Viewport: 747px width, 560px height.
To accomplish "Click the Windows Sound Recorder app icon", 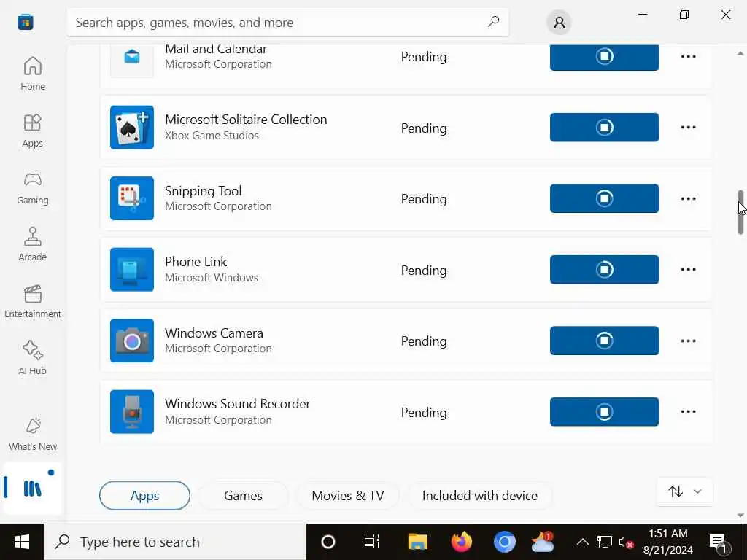I will (x=132, y=411).
